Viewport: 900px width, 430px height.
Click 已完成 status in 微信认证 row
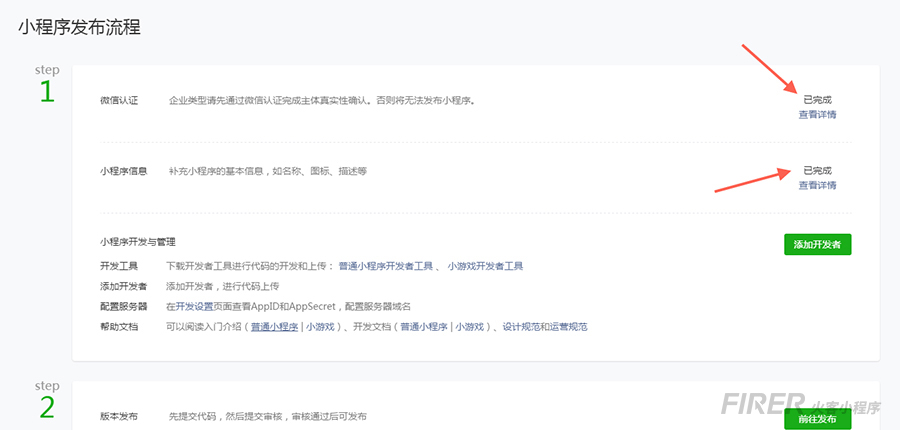[x=817, y=100]
